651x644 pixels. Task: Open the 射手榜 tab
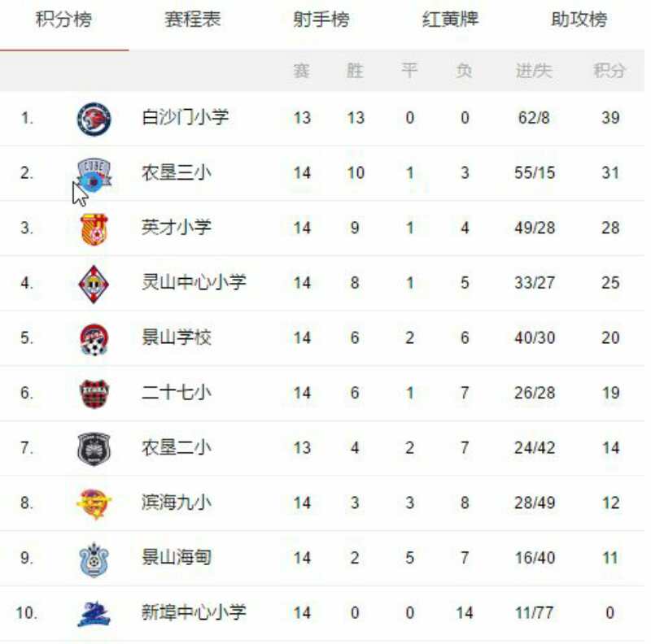point(321,19)
